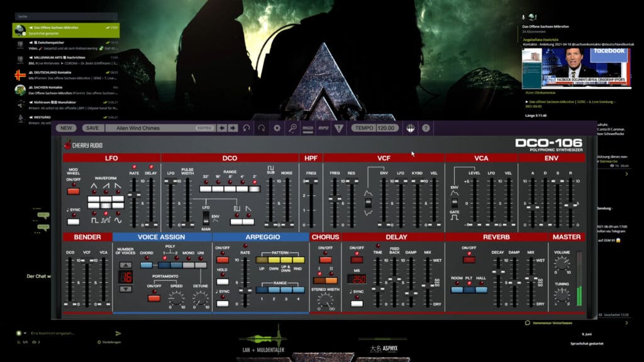Toggle the Chorus On/Off button

coord(325,260)
